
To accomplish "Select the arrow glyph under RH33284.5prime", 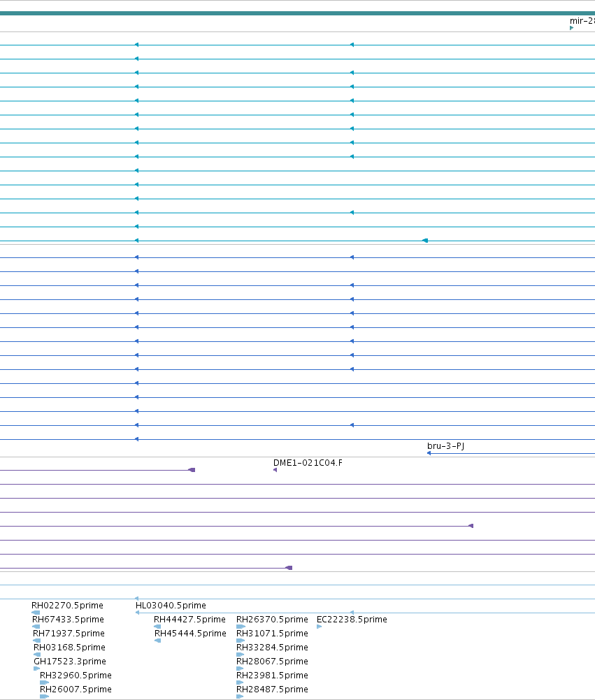I will coord(240,655).
